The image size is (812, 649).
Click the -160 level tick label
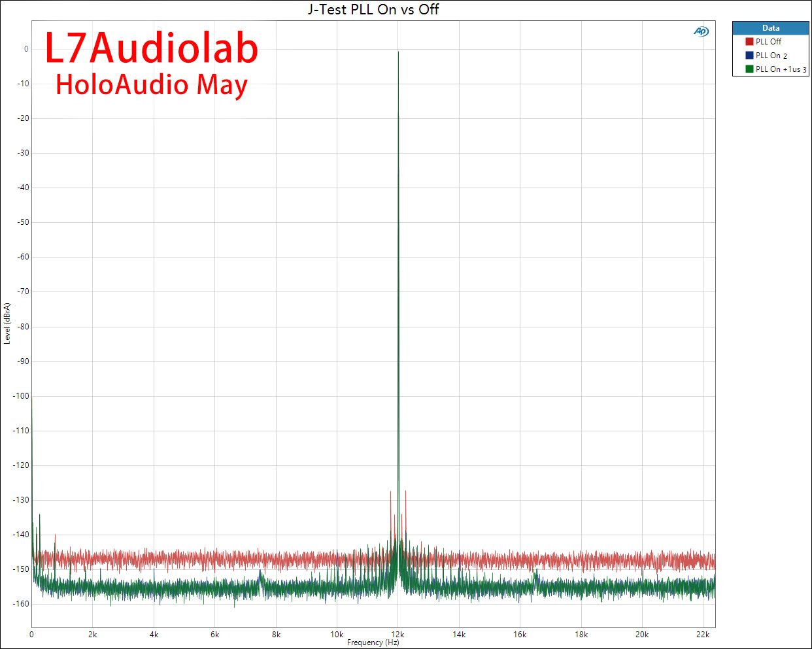coord(20,605)
